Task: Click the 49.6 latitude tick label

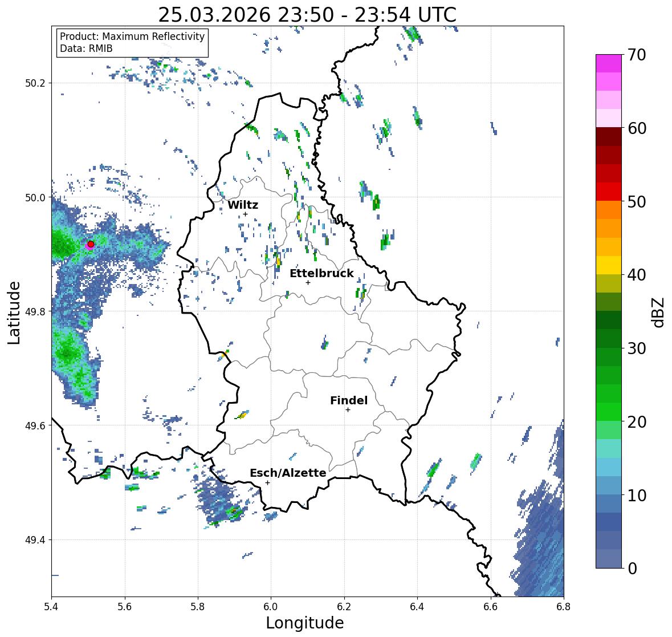Action: coord(35,425)
